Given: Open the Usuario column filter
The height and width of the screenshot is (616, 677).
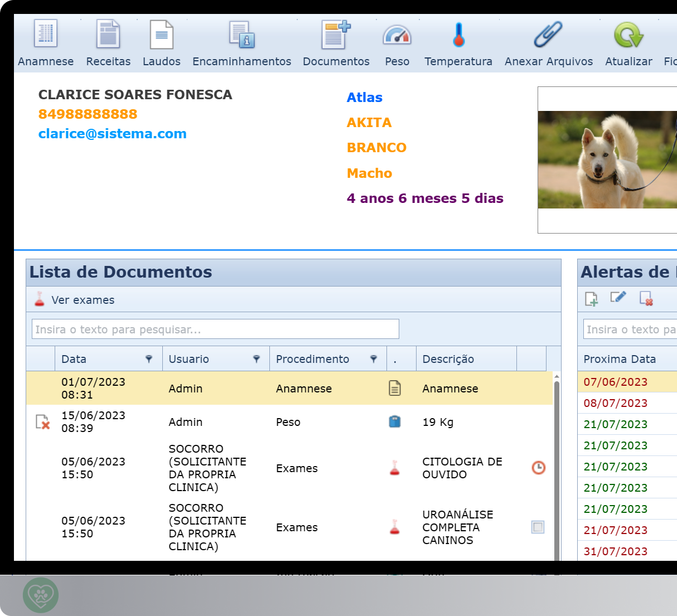Looking at the screenshot, I should click(256, 358).
